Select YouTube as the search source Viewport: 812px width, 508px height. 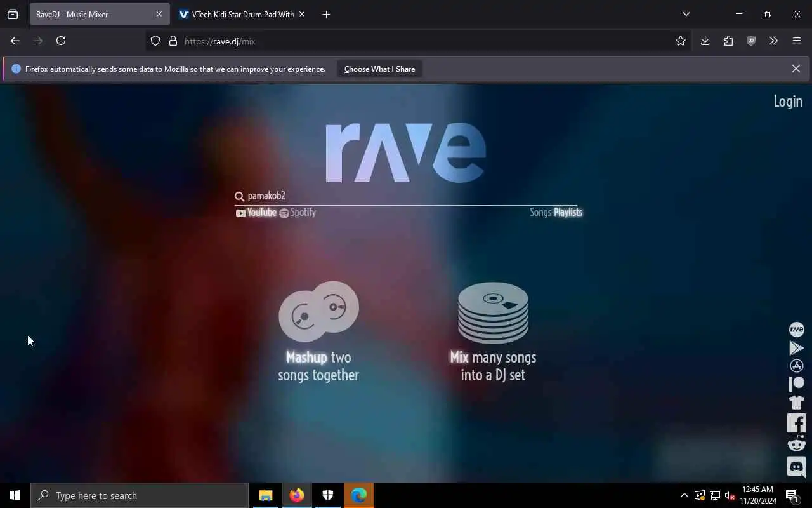[256, 213]
